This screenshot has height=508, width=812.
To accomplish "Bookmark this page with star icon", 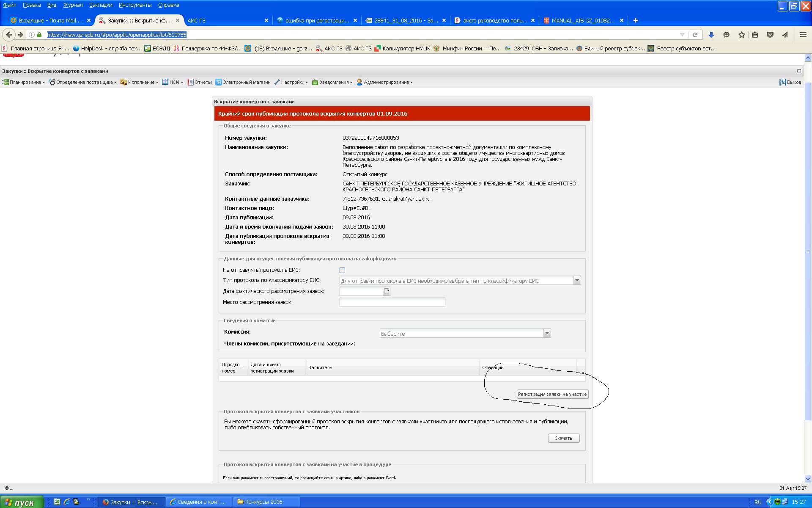I will [x=741, y=35].
